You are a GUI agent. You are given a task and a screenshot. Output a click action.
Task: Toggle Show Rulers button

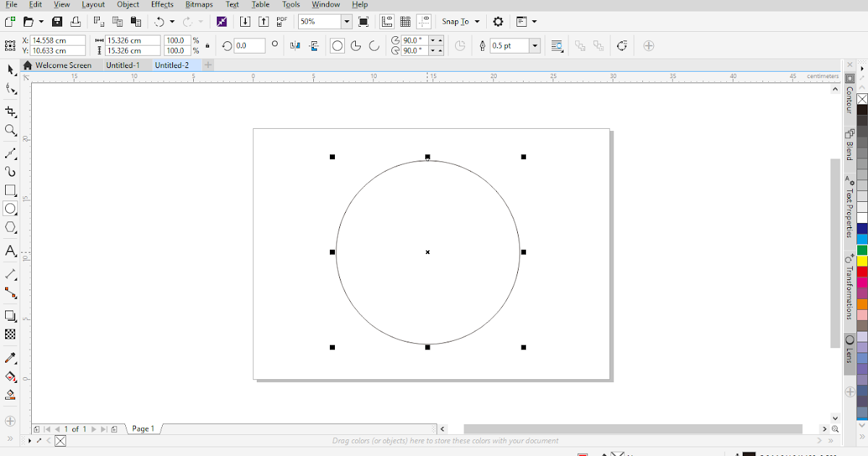387,22
